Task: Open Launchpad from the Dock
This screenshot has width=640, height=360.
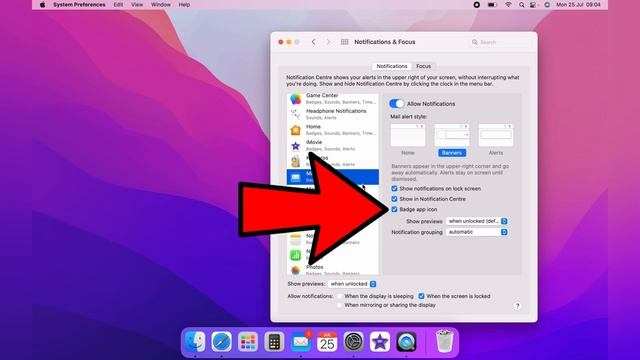Action: (248, 341)
